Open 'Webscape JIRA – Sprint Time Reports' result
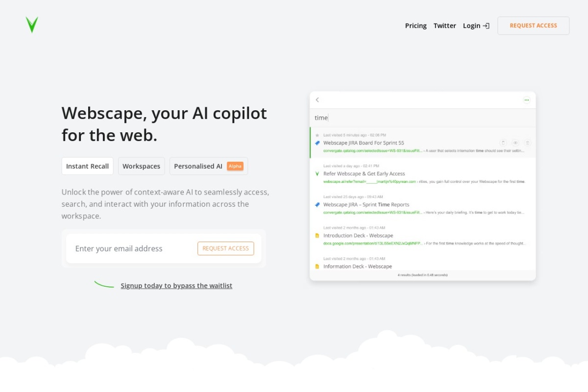Viewport: 588px width, 392px height. [366, 205]
